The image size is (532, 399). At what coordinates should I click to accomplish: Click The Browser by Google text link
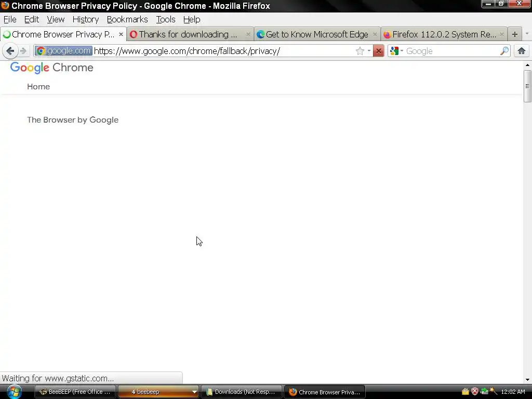tap(73, 120)
